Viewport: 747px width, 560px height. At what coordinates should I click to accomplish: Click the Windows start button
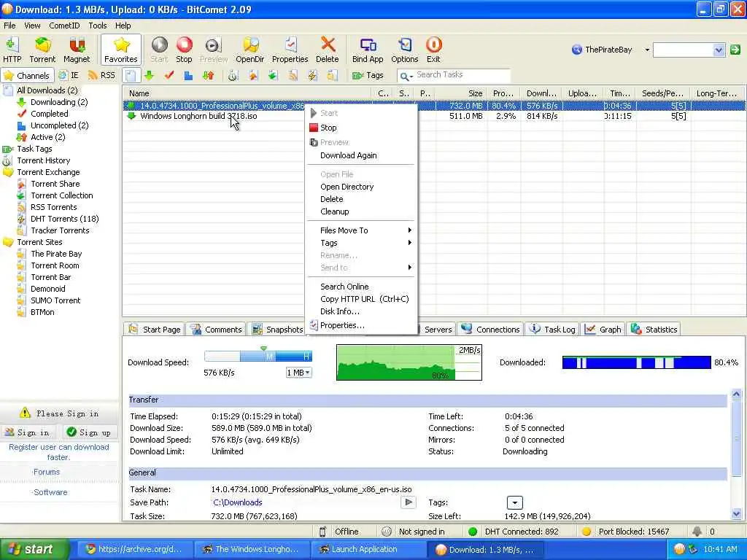(x=34, y=549)
